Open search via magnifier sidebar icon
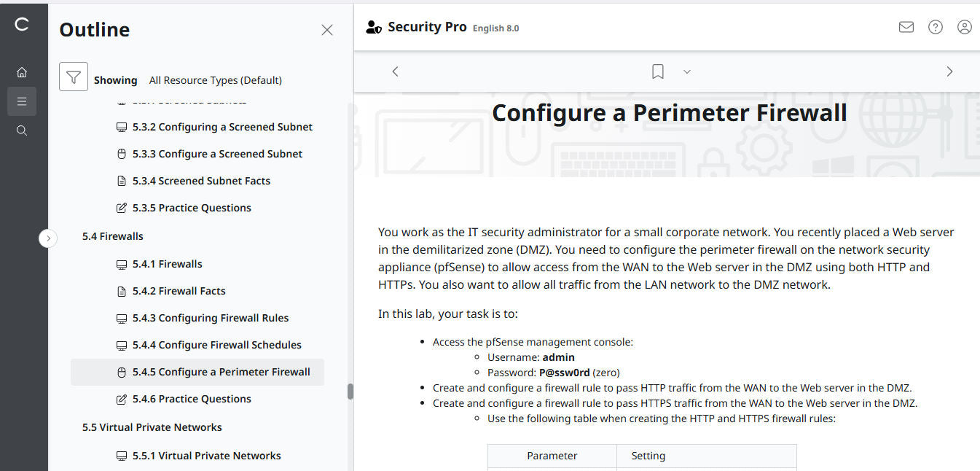This screenshot has height=471, width=980. tap(22, 131)
